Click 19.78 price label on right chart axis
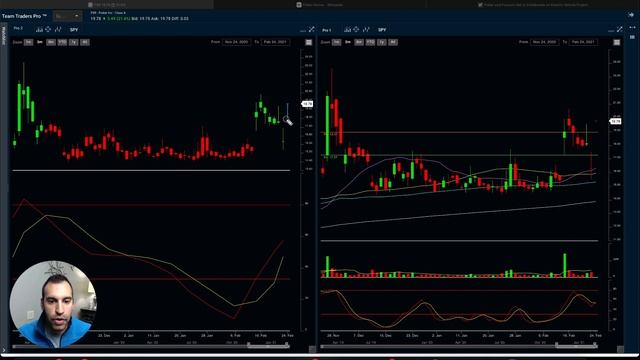This screenshot has height=360, width=640. point(615,121)
